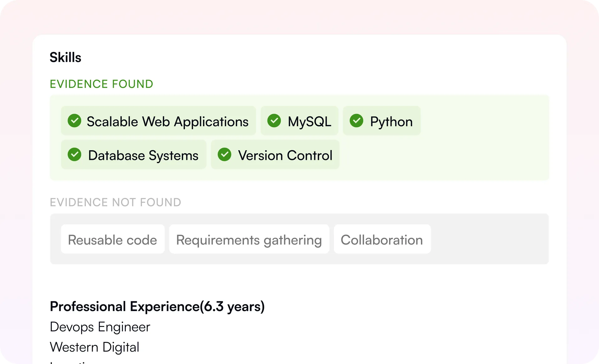Click the EVIDENCE NOT FOUND section label
This screenshot has width=599, height=364.
pyautogui.click(x=115, y=203)
